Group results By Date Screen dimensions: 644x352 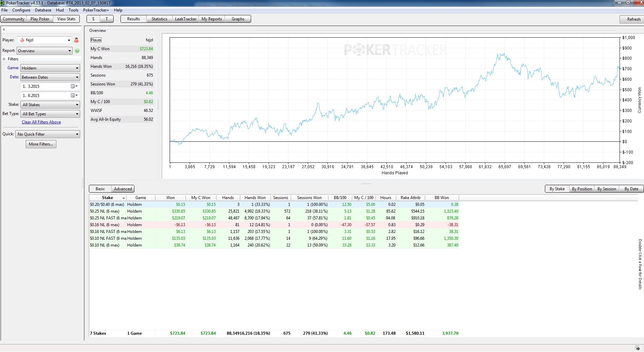click(631, 189)
